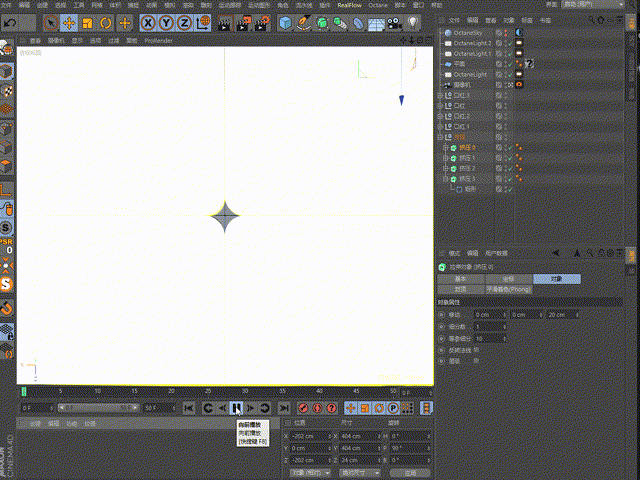Select the OctaneSky object row
Image resolution: width=640 pixels, height=480 pixels.
(x=467, y=33)
